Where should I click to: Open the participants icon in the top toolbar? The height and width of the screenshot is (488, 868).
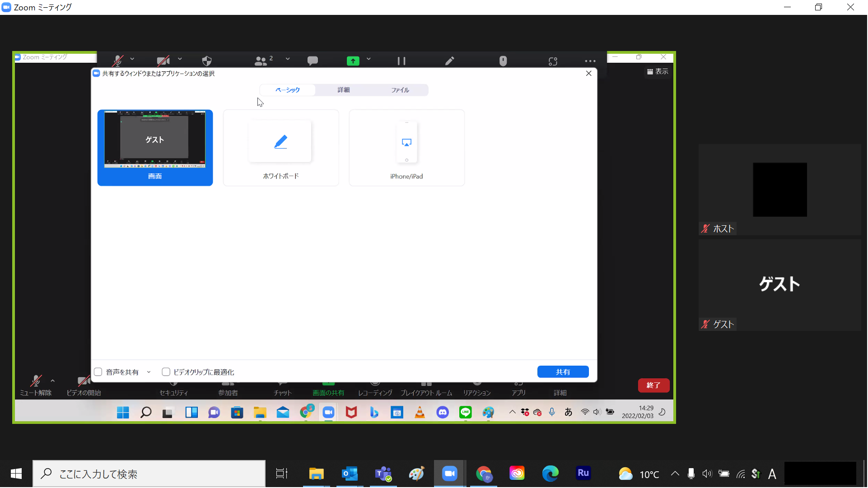point(261,60)
